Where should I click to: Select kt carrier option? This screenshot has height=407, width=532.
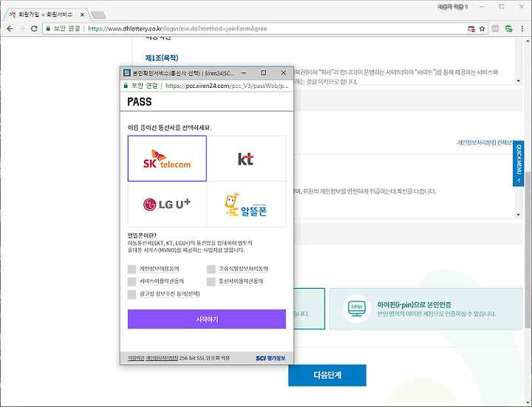(246, 158)
